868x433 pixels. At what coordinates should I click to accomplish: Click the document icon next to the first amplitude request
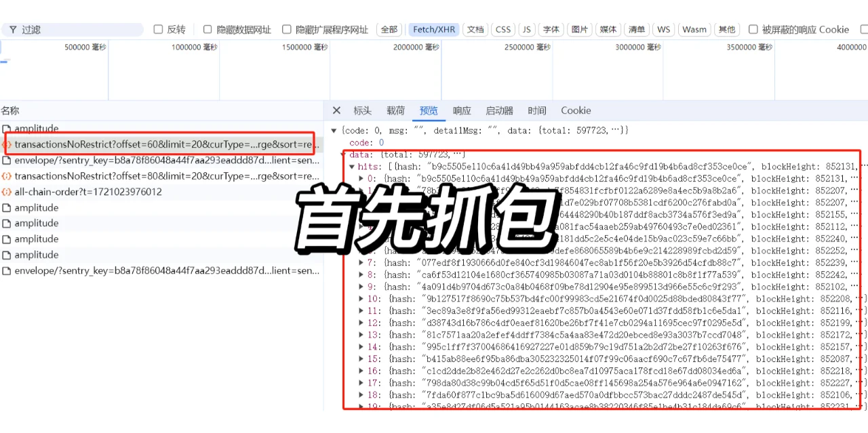(7, 129)
